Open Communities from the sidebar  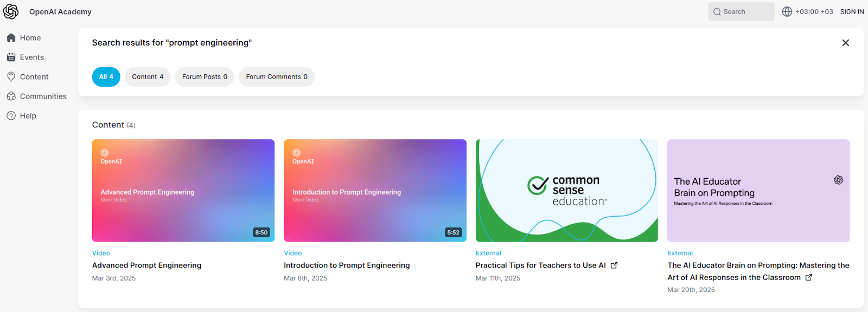click(x=43, y=96)
